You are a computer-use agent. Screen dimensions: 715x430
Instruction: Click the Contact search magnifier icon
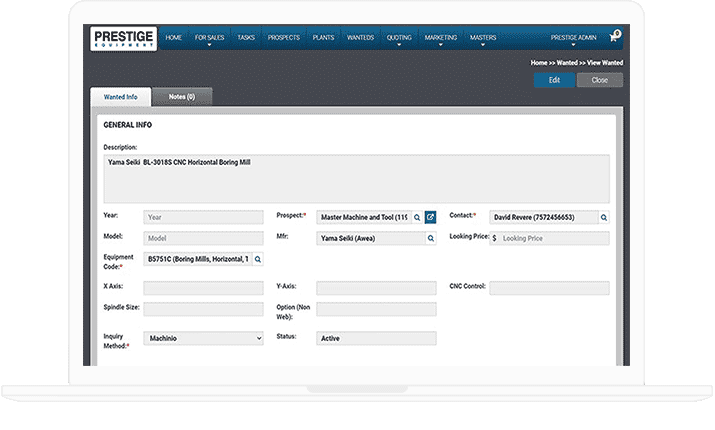[x=604, y=217]
